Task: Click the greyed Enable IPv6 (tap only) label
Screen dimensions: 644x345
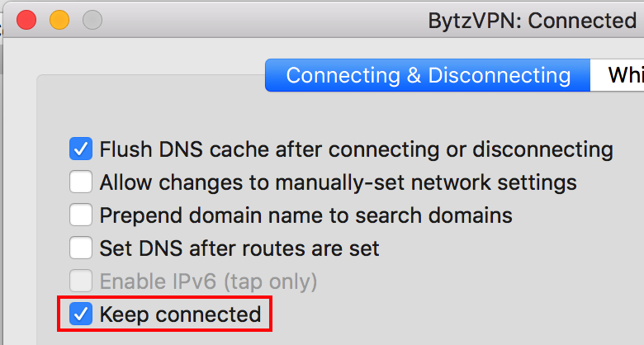Action: tap(208, 281)
